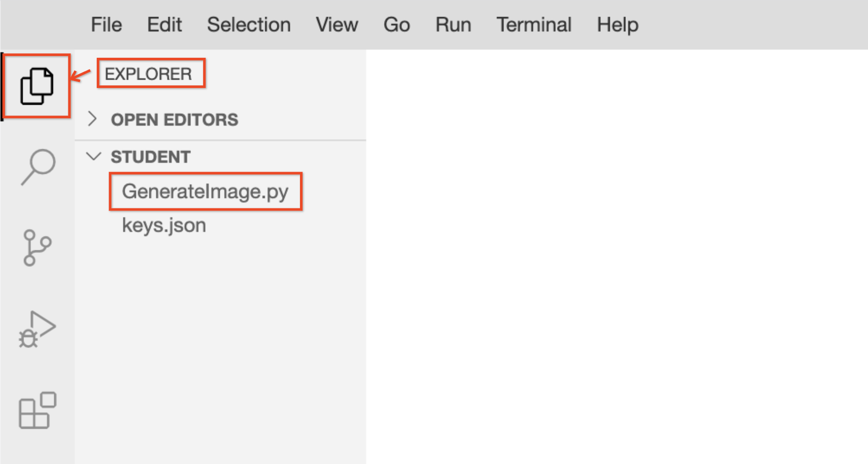Click the OPEN EDITORS section header
The image size is (868, 464).
(174, 120)
